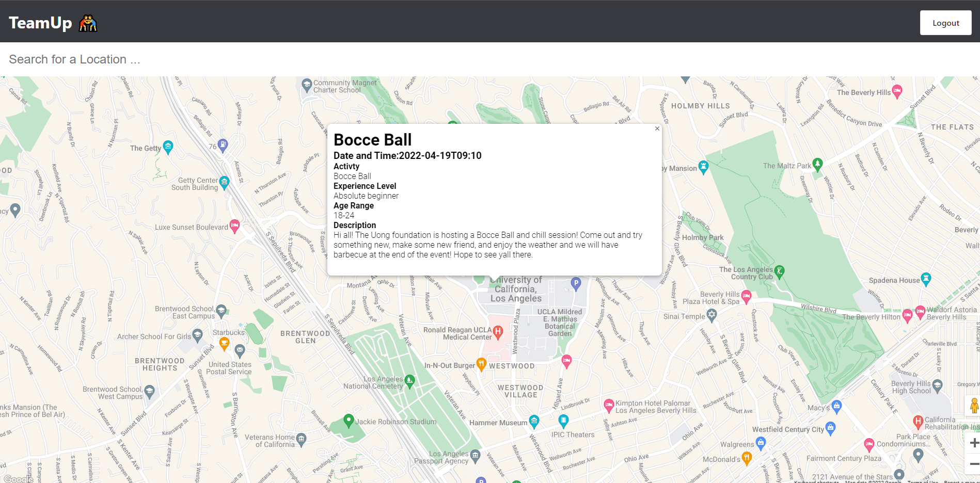Click the Holmby Park label
This screenshot has height=483, width=980.
pos(703,237)
